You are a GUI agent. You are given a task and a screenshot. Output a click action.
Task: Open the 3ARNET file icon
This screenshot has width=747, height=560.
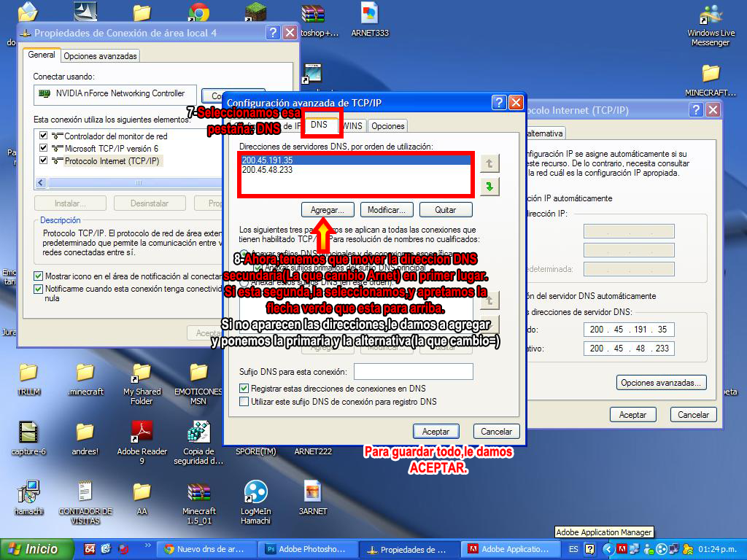(313, 498)
